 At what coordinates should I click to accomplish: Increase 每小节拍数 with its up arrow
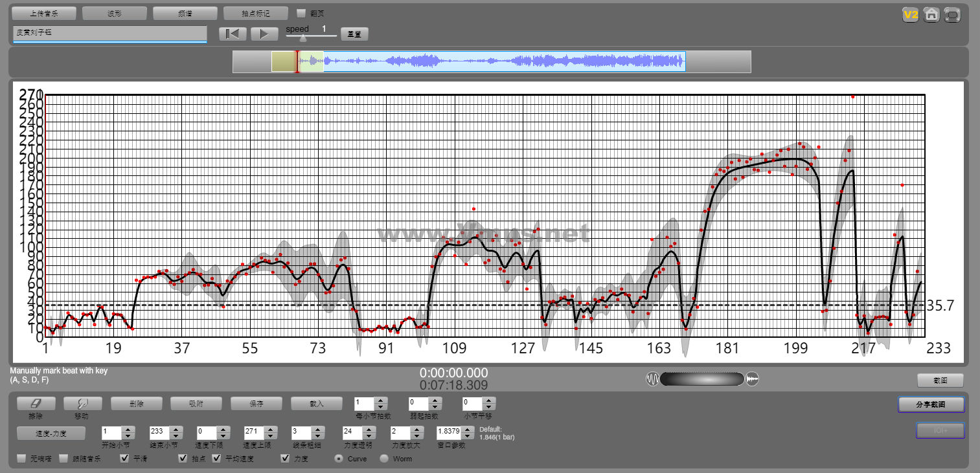point(382,401)
